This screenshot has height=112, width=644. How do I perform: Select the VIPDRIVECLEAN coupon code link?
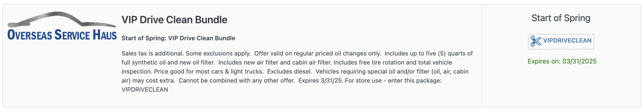click(x=567, y=41)
